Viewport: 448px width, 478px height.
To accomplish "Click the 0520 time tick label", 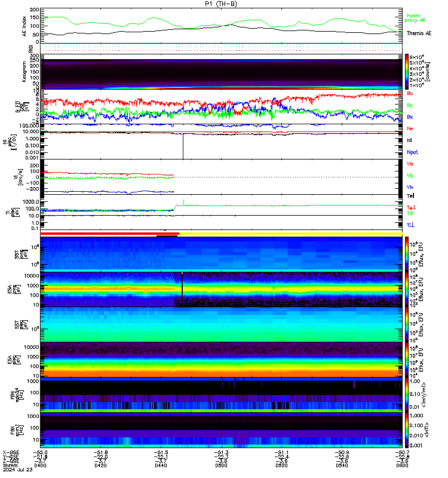I will [x=281, y=465].
